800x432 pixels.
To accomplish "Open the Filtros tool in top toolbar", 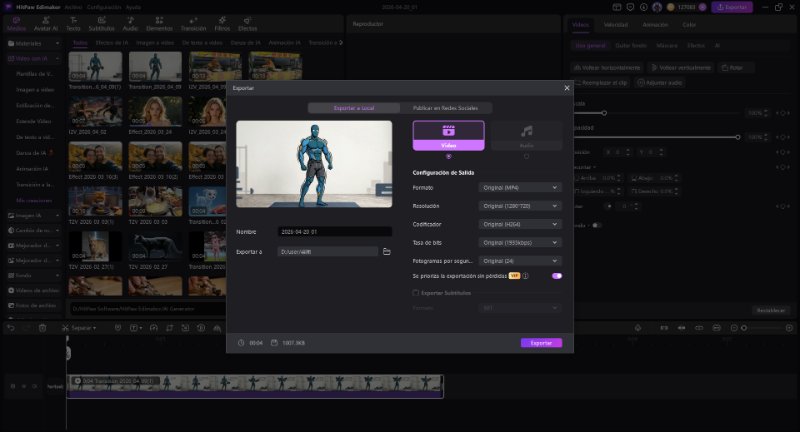I will pos(221,22).
